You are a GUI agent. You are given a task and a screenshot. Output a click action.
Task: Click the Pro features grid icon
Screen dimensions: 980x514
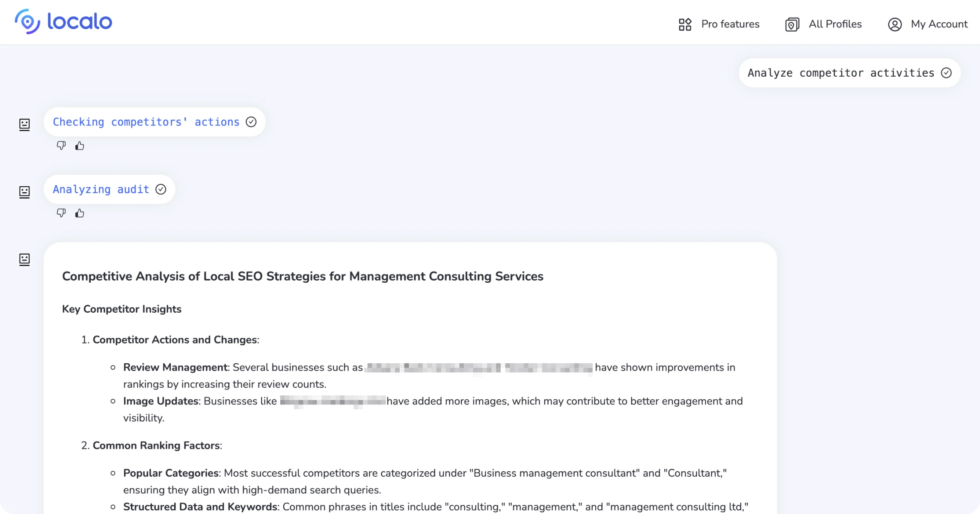point(685,24)
